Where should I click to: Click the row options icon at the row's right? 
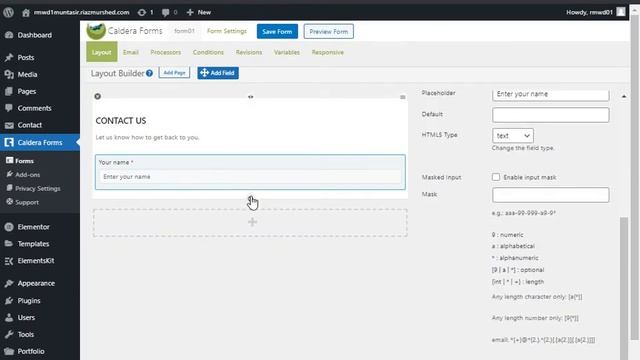[x=403, y=97]
